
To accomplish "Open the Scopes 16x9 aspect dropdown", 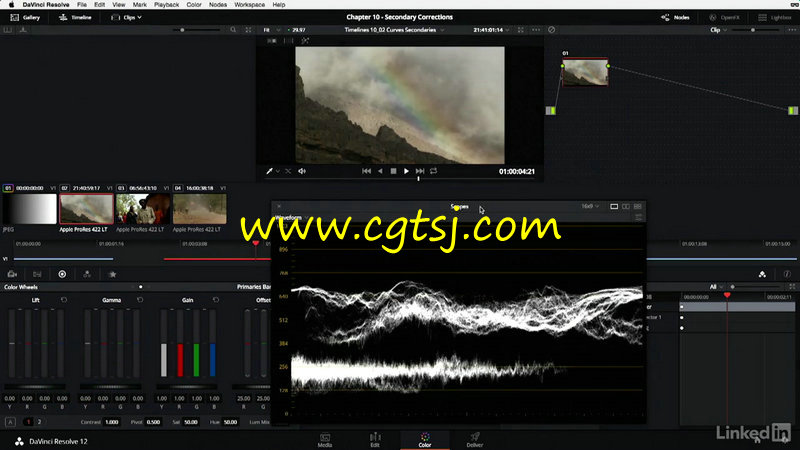I will coord(590,207).
